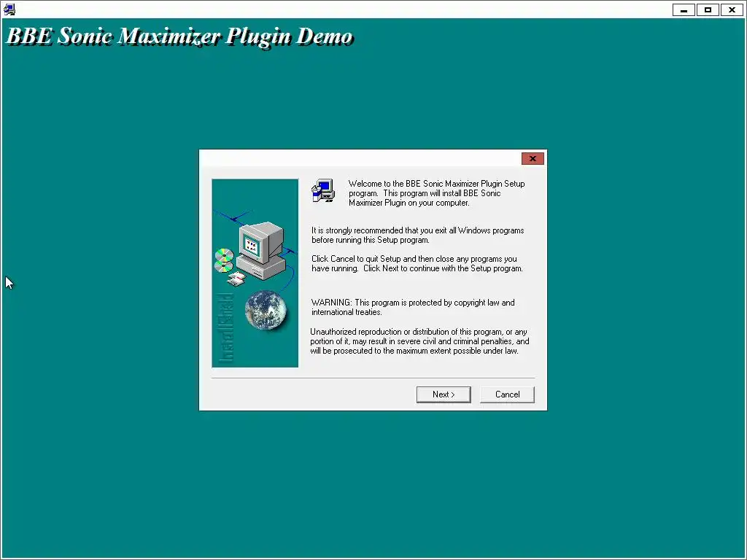Viewport: 747px width, 560px height.
Task: Click the InstallShield computer and globe artwork
Action: 255,273
